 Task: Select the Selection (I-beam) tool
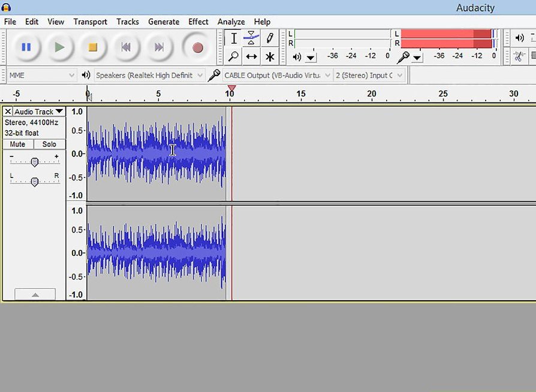coord(233,38)
